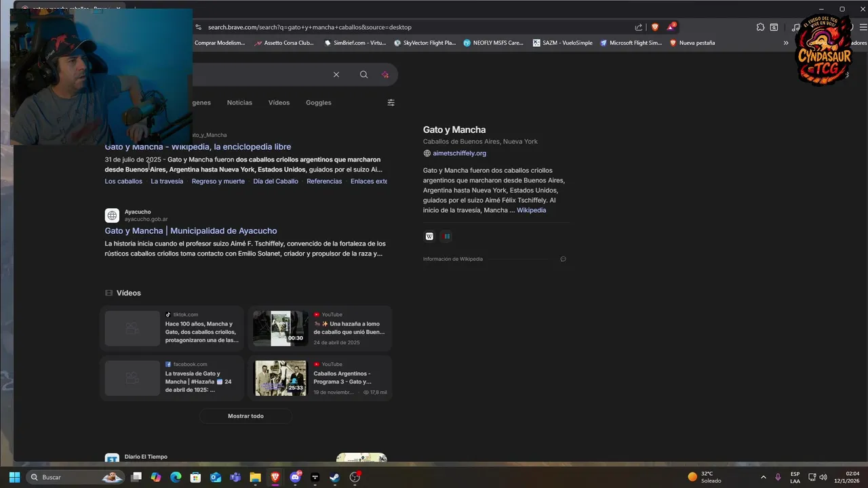Open 'Comprar Modelism...' bookmark
This screenshot has width=868, height=488.
pyautogui.click(x=219, y=43)
